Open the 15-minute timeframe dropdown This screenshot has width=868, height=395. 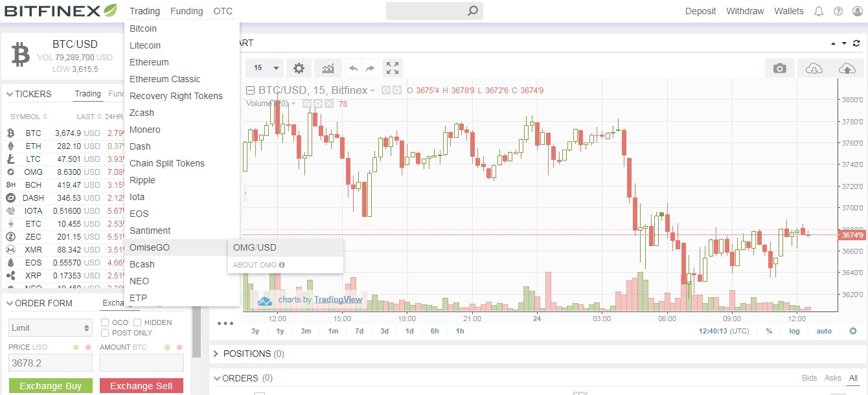coord(264,67)
